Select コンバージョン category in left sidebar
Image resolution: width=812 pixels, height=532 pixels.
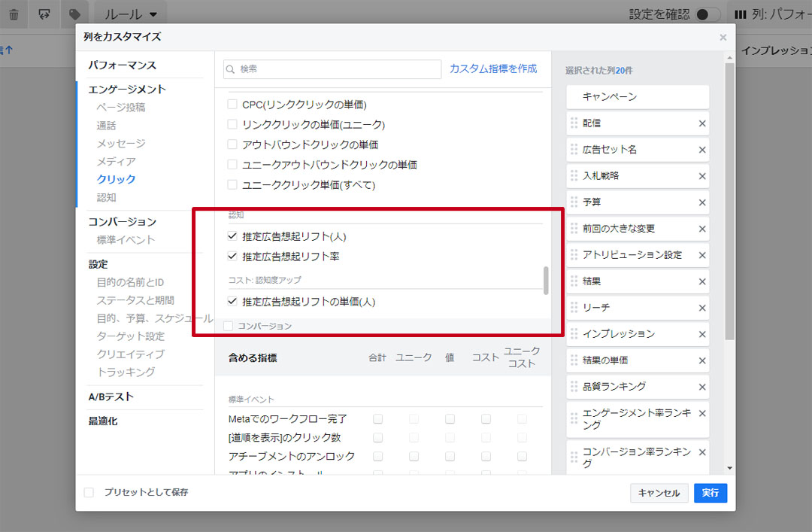click(x=122, y=221)
